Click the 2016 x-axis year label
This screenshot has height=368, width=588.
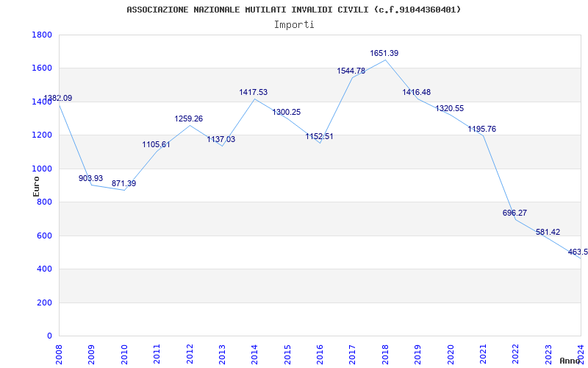(x=320, y=354)
